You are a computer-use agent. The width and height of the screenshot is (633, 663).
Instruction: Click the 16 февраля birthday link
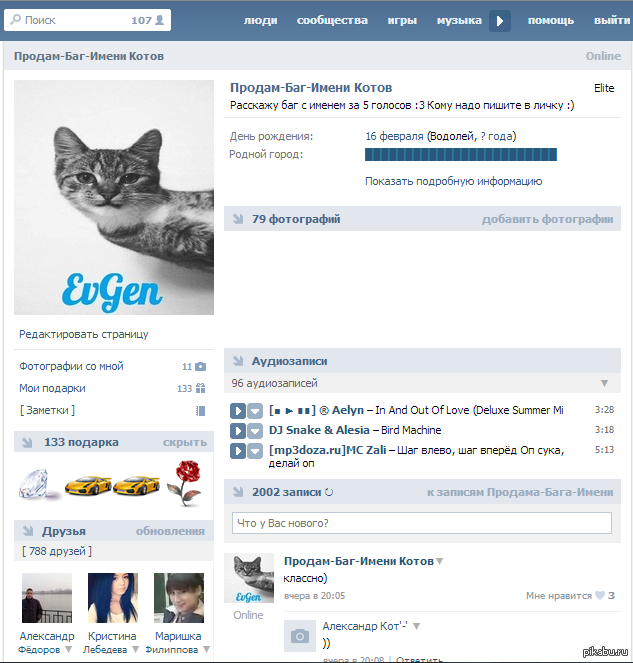pyautogui.click(x=394, y=136)
